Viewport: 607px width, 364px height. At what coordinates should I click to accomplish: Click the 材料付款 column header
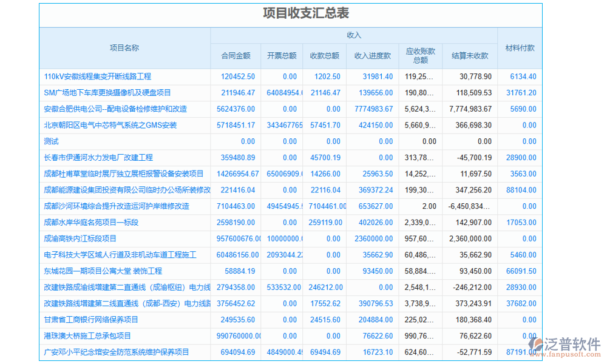(519, 47)
